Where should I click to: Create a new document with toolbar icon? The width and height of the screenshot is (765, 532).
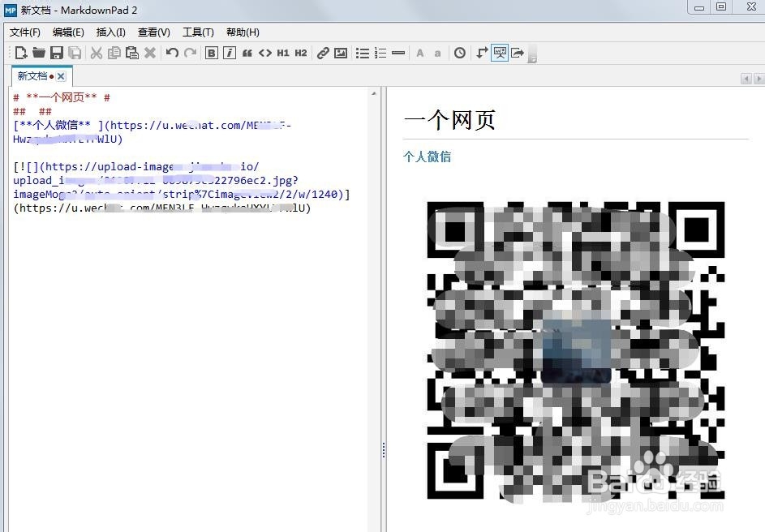click(21, 53)
